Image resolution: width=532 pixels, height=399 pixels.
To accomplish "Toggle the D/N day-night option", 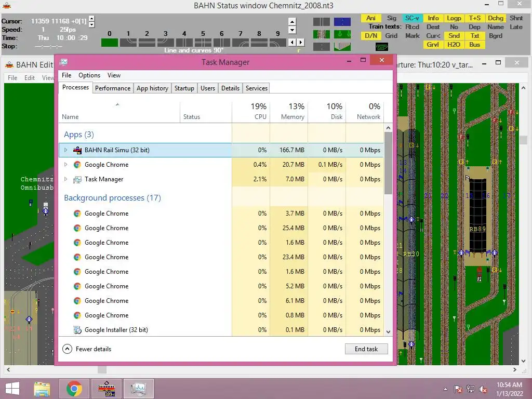I will coord(371,36).
